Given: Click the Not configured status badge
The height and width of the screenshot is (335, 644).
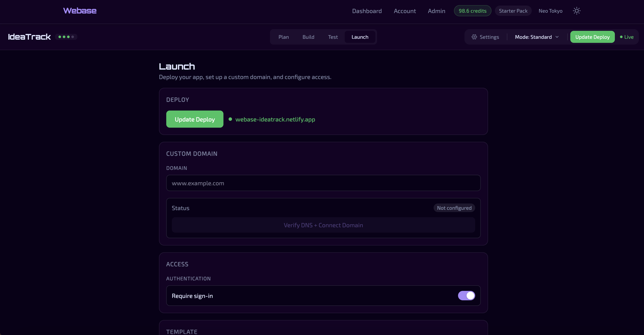Looking at the screenshot, I should (x=454, y=208).
